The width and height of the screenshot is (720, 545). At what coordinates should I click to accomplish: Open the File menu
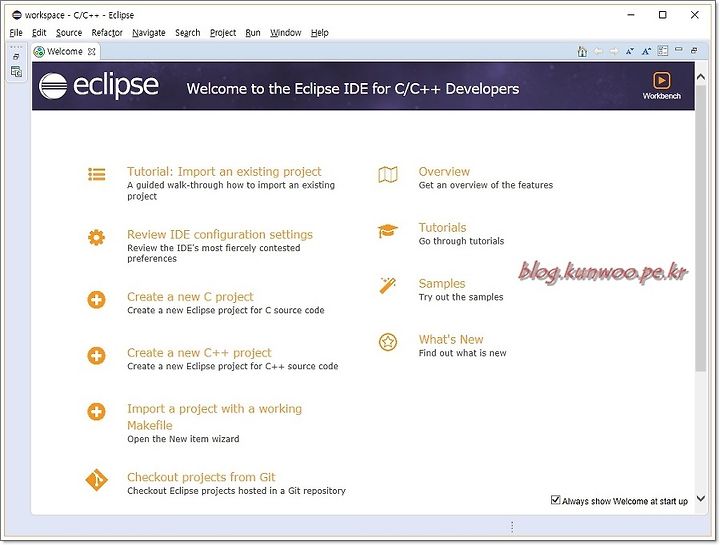tap(16, 33)
